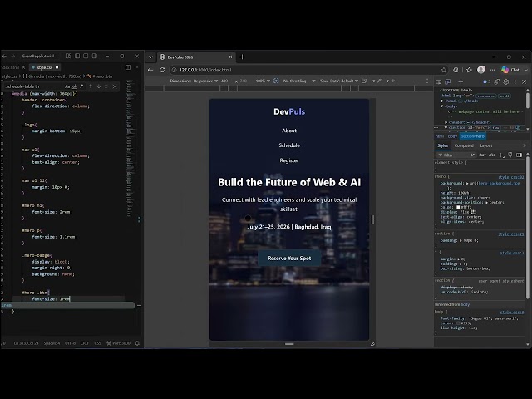The width and height of the screenshot is (532, 399).
Task: Add this page to favorites star
Action: pos(444,70)
